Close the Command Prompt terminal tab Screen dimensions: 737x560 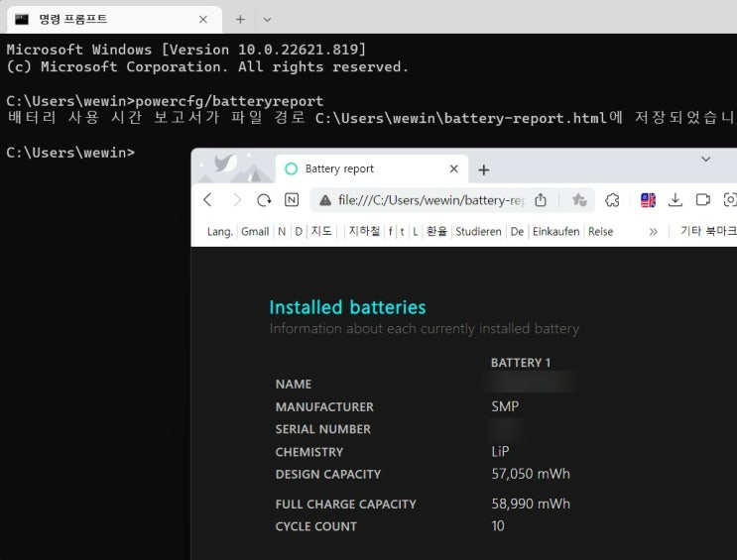pos(203,19)
